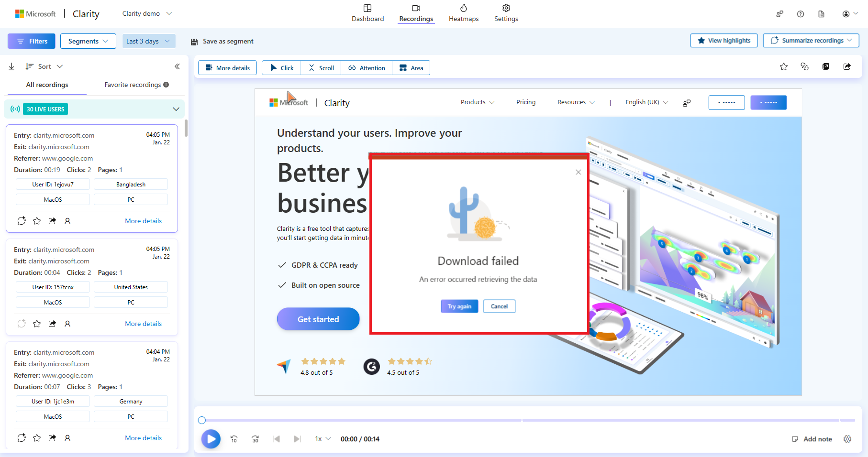Viewport: 868px width, 457px height.
Task: Open More details for the 1ejovu7 recording
Action: (144, 221)
